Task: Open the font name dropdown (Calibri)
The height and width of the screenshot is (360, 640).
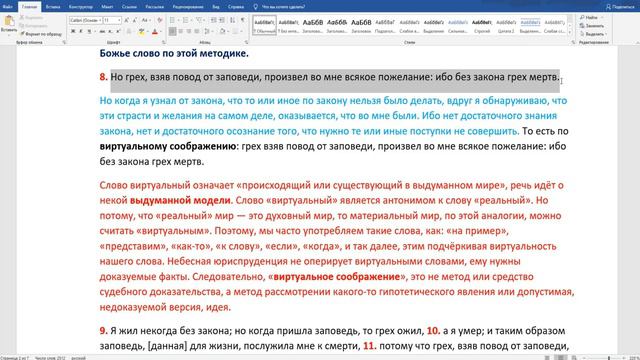Action: (x=100, y=20)
